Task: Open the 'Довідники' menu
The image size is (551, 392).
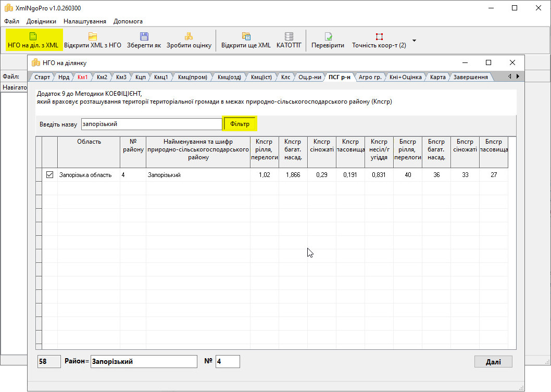Action: (41, 21)
